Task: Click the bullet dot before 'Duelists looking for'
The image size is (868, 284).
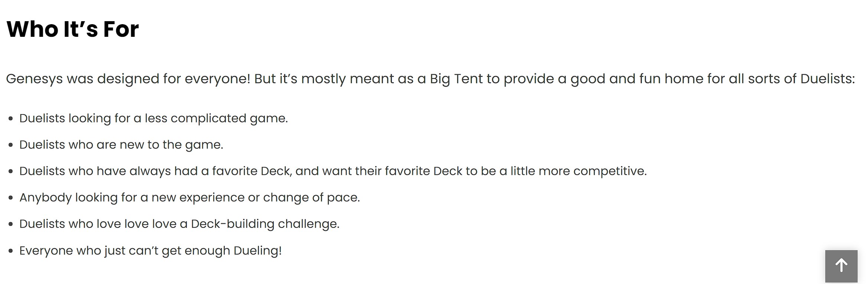Action: [x=11, y=119]
